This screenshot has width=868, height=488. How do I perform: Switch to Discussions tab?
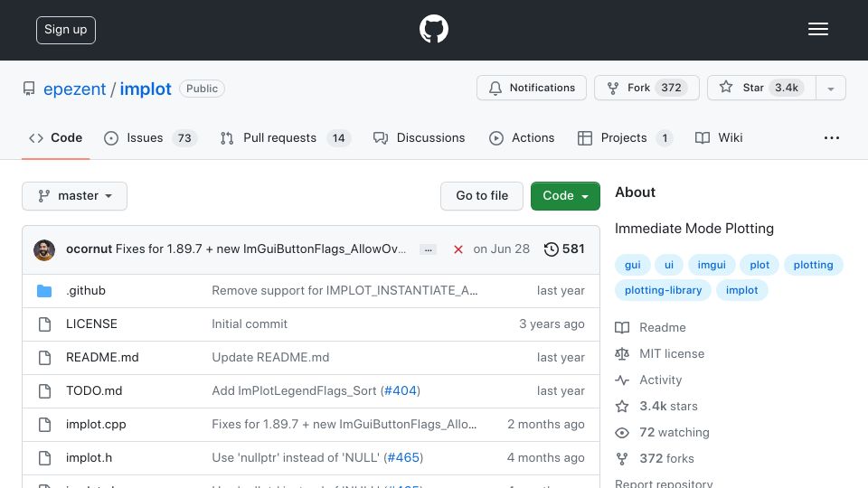pyautogui.click(x=419, y=137)
